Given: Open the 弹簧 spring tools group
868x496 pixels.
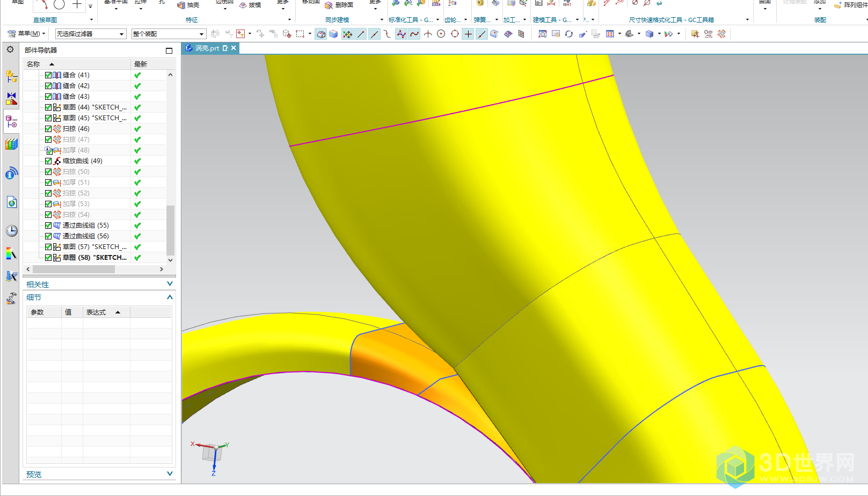Looking at the screenshot, I should pyautogui.click(x=486, y=20).
